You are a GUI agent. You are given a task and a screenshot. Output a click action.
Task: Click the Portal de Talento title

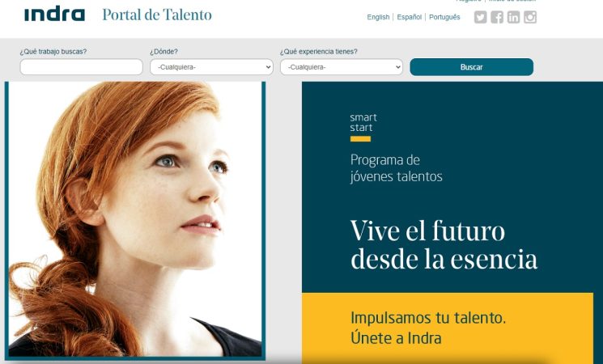tap(157, 15)
